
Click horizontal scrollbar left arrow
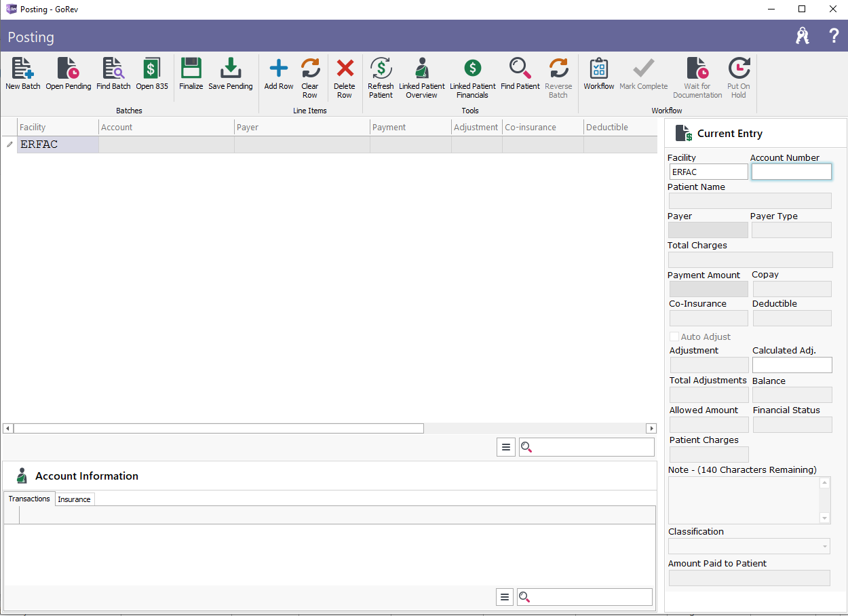coord(7,428)
